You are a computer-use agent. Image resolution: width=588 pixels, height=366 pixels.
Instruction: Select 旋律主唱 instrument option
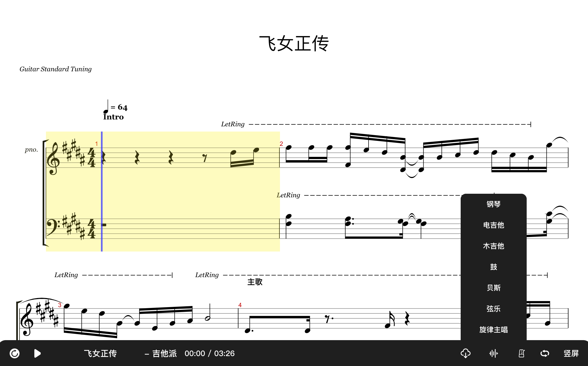[x=494, y=330]
